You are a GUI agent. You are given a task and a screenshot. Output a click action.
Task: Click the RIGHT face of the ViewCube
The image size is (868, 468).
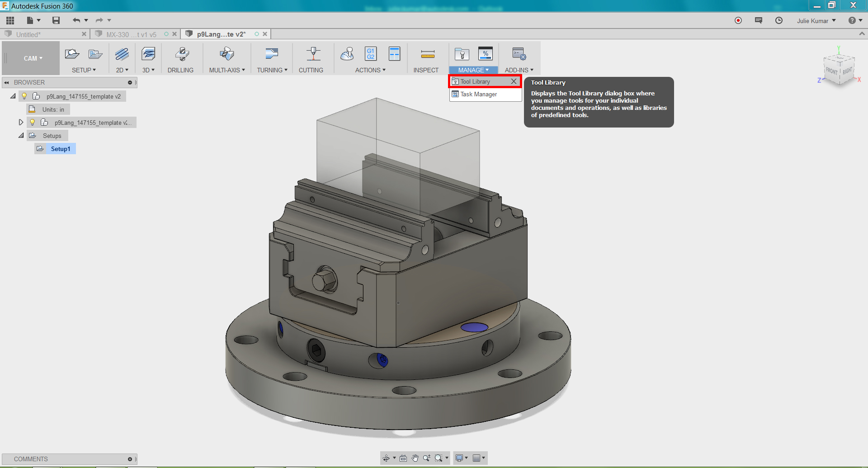click(847, 71)
